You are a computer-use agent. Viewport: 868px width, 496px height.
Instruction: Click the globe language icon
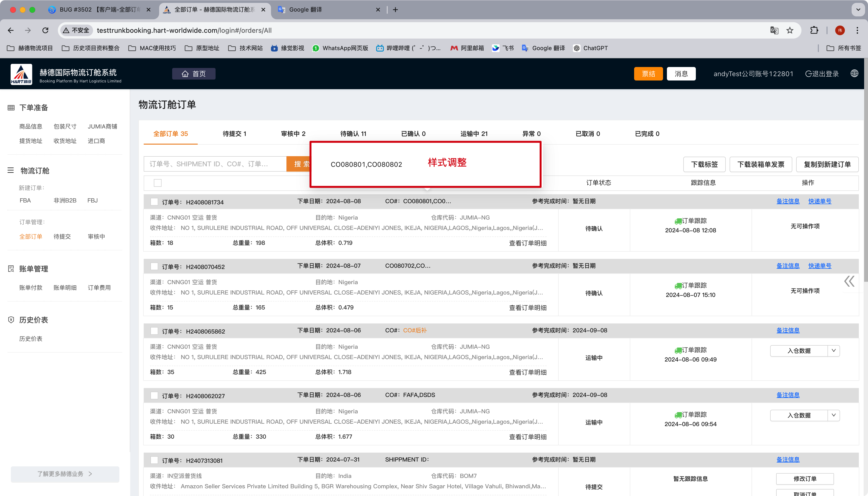[x=854, y=74]
